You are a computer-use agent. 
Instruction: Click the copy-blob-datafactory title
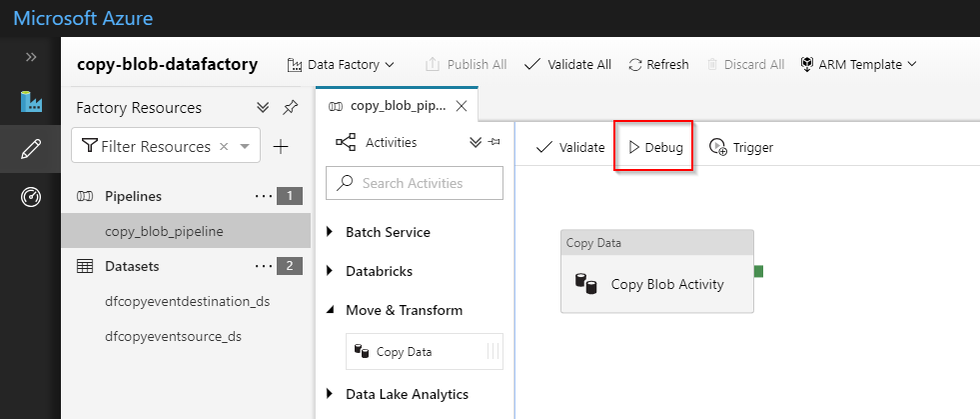click(x=167, y=64)
